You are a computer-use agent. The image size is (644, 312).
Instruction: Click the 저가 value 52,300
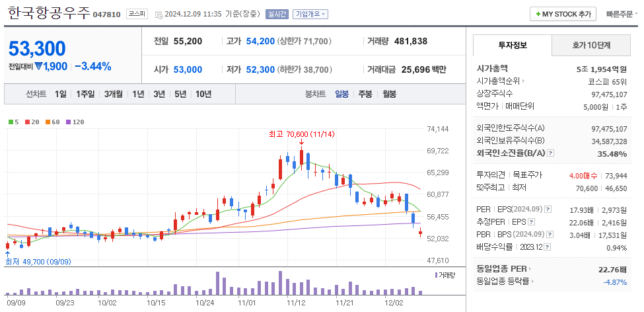[260, 70]
